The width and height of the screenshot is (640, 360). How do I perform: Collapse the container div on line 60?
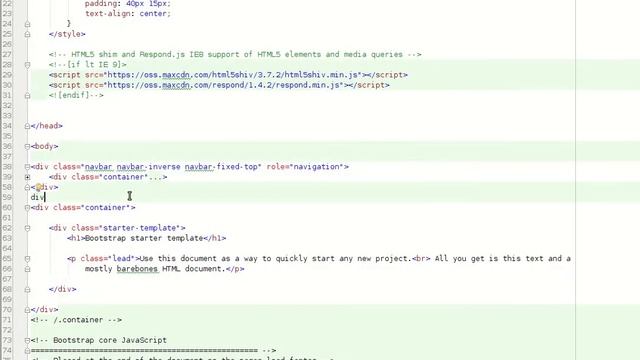pyautogui.click(x=27, y=208)
